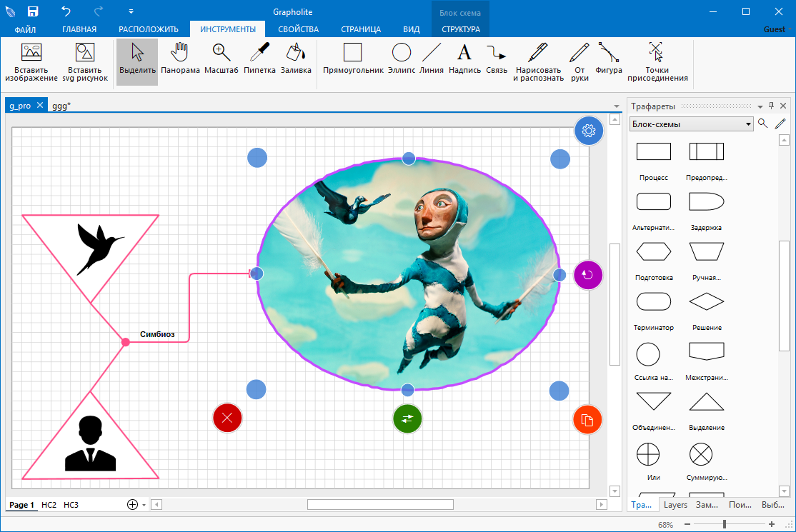Edit stencils with the pencil icon
This screenshot has height=532, width=796.
click(780, 124)
